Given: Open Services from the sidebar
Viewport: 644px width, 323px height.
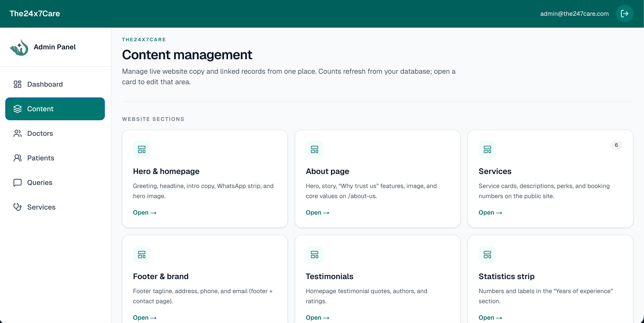Looking at the screenshot, I should click(55, 207).
